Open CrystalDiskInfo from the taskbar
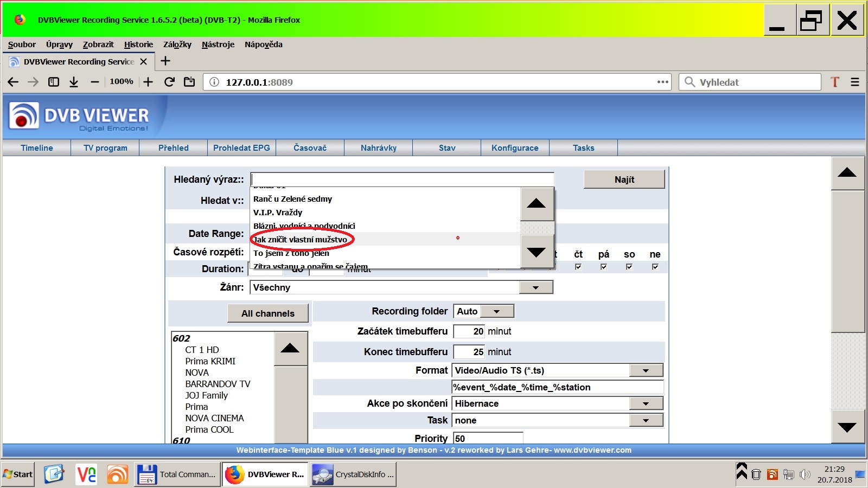 tap(353, 474)
